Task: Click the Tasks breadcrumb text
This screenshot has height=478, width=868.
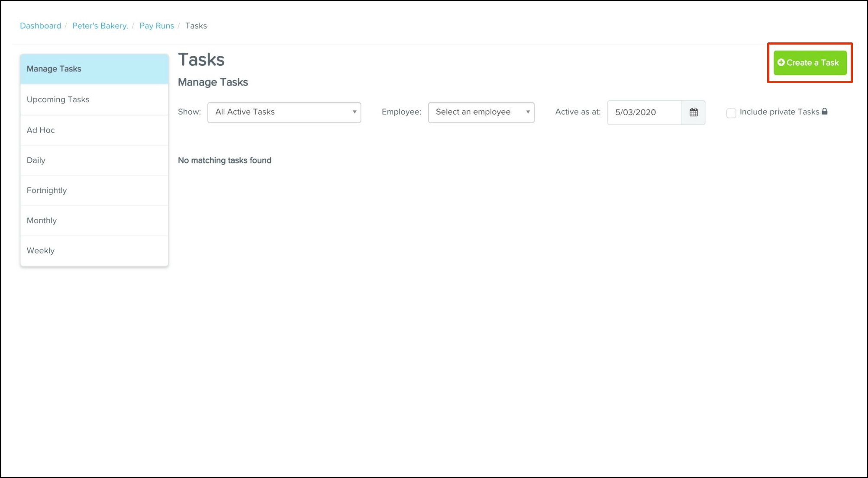Action: click(196, 26)
